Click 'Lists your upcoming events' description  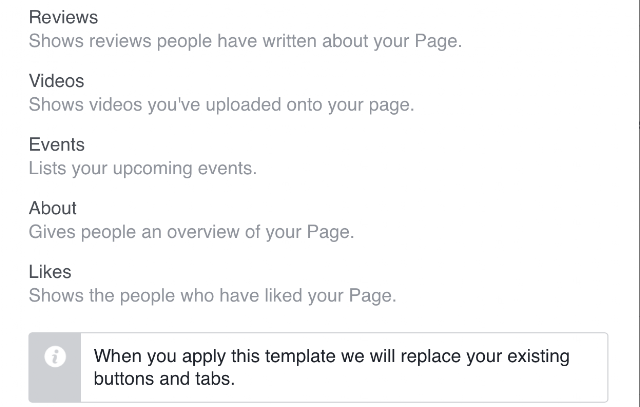(143, 169)
